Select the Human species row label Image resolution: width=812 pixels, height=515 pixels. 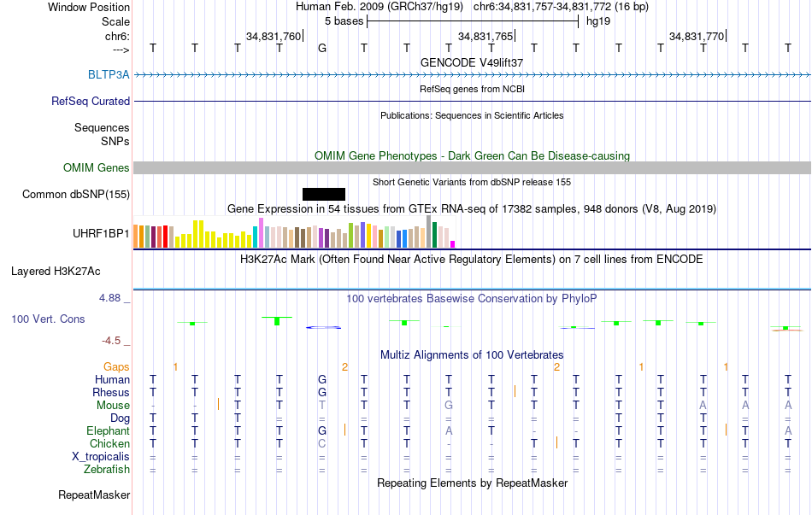[x=112, y=379]
